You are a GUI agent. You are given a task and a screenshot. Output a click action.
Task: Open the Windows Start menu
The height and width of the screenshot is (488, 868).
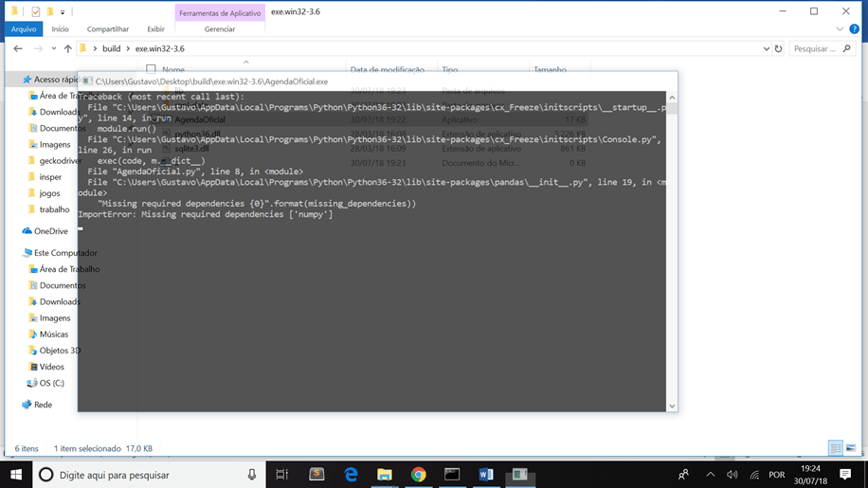click(16, 475)
